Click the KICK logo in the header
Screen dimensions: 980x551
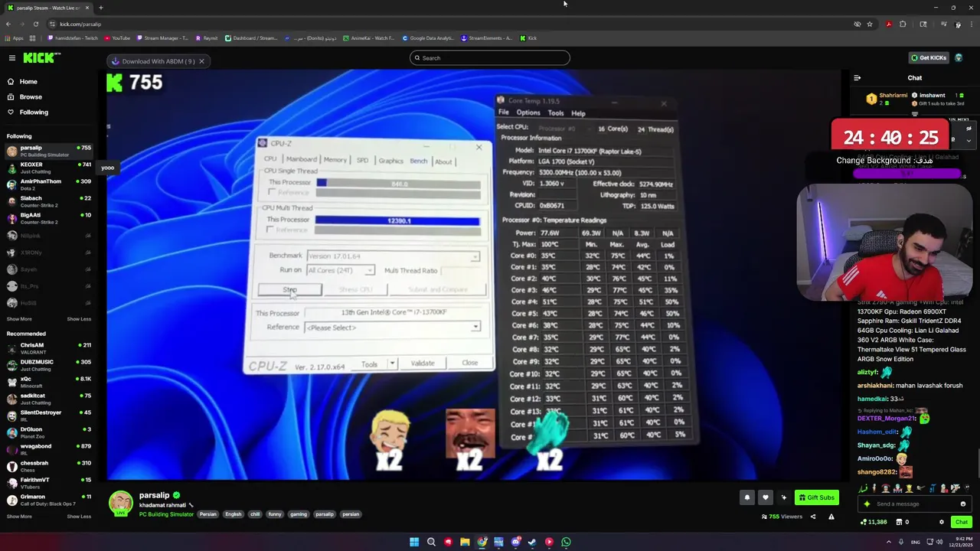point(38,58)
